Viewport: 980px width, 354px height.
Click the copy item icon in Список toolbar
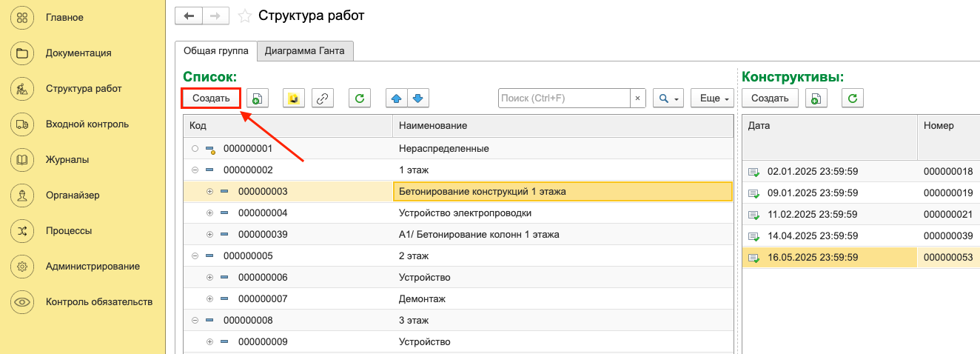pyautogui.click(x=257, y=98)
